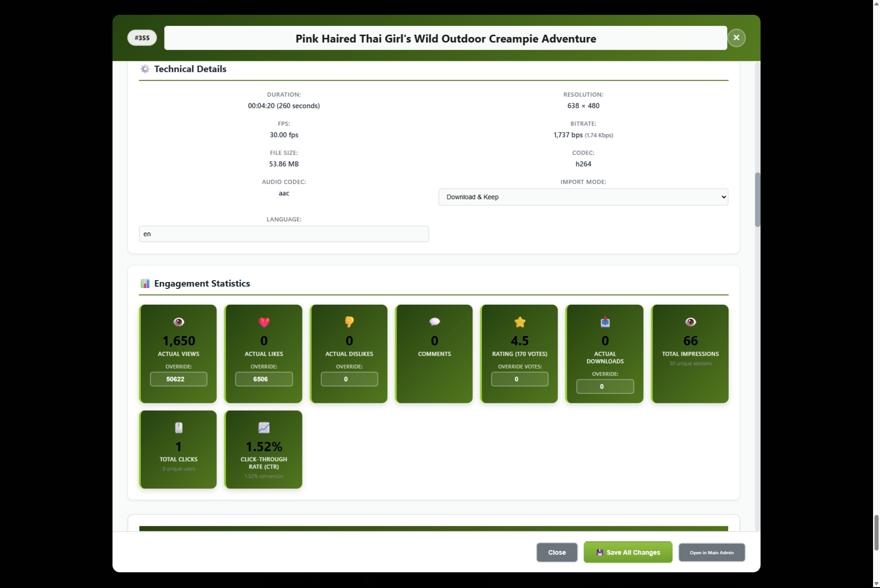
Task: Click the views override field showing 50622
Action: tap(178, 379)
